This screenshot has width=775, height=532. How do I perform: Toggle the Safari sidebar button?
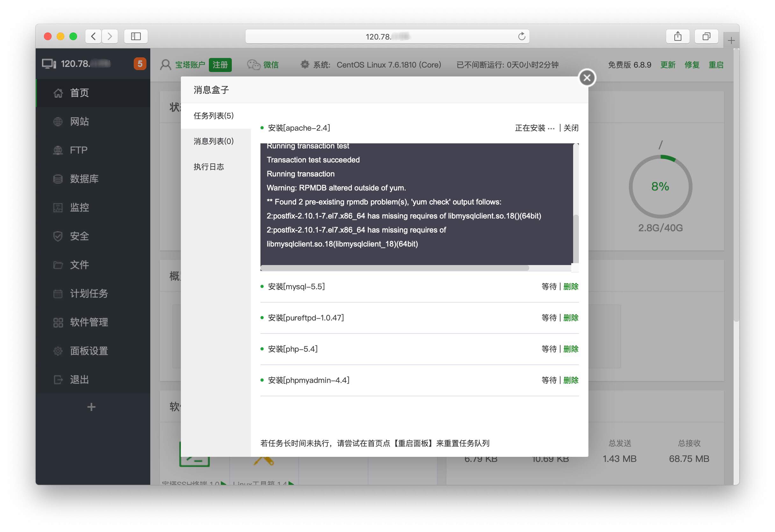(x=136, y=36)
